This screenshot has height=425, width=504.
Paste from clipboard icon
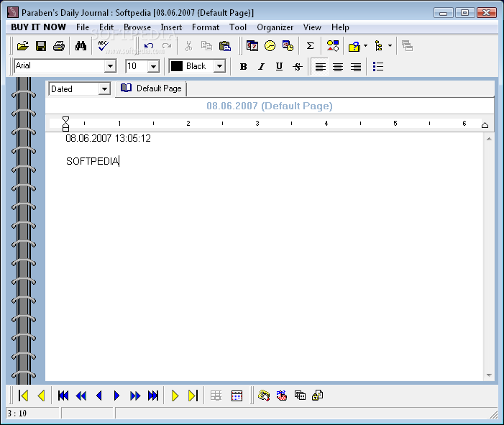tap(224, 46)
